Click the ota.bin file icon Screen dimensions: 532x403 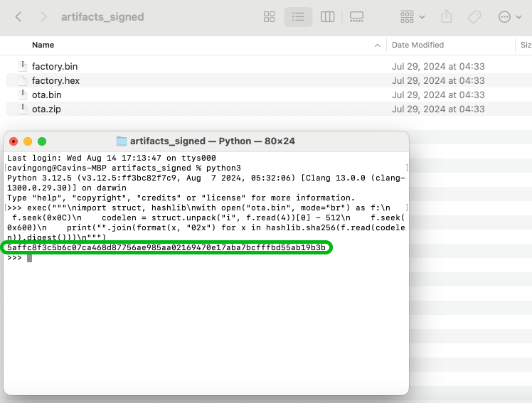(23, 95)
